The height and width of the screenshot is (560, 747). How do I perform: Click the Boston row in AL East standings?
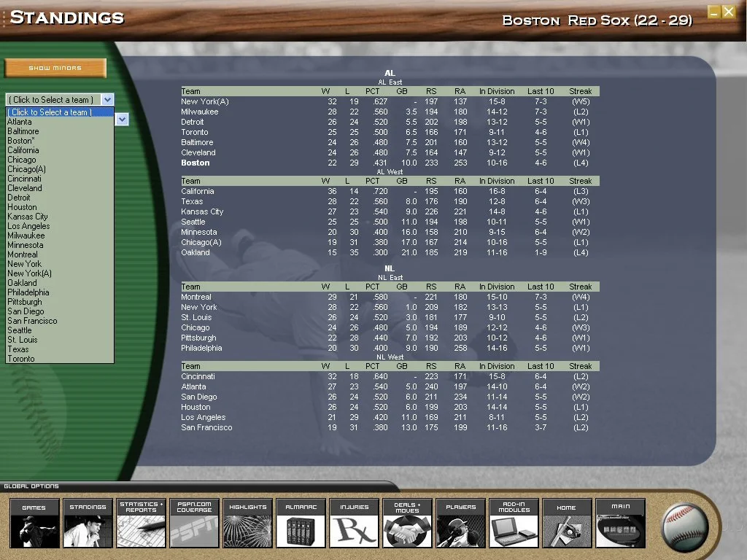196,163
